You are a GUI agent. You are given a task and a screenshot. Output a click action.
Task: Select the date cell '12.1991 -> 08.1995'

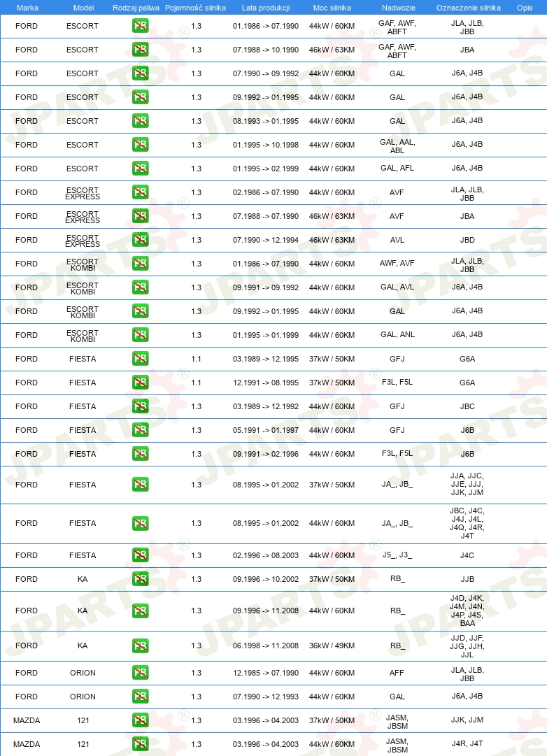click(x=266, y=383)
